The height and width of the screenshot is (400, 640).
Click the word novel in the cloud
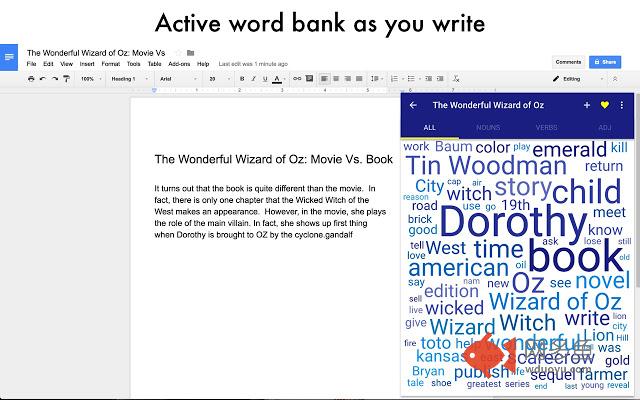(602, 281)
